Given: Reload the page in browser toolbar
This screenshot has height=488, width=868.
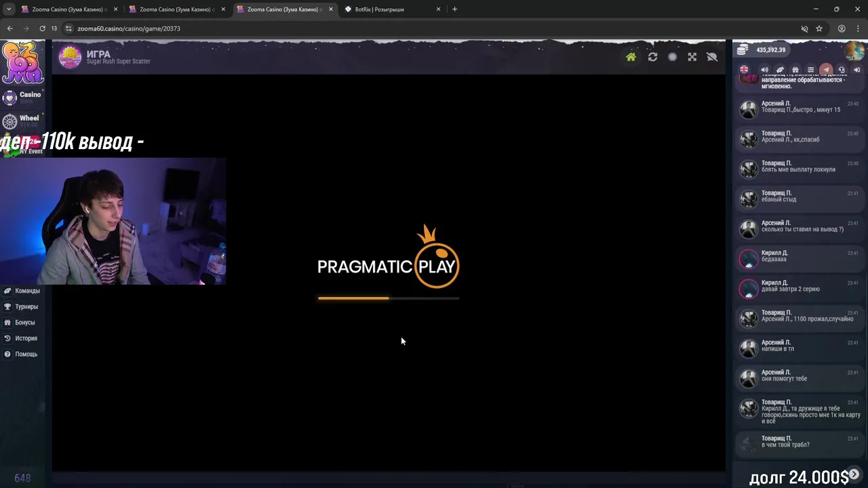Looking at the screenshot, I should pyautogui.click(x=42, y=28).
